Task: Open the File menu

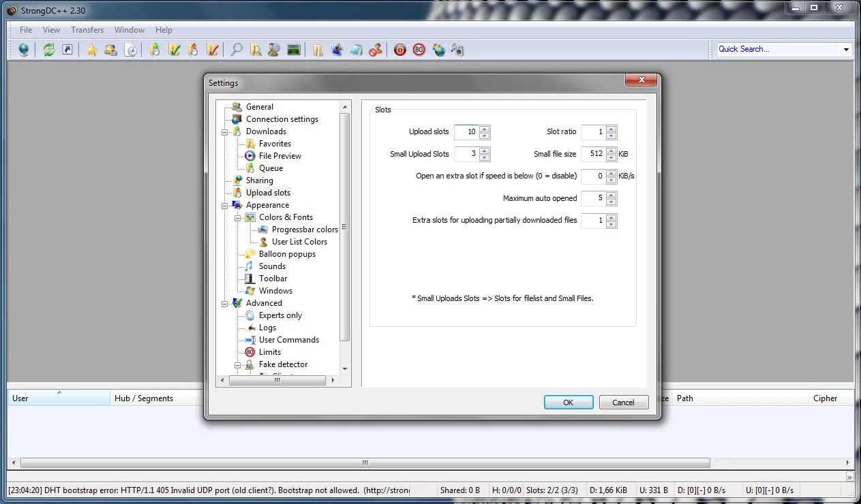Action: click(26, 30)
